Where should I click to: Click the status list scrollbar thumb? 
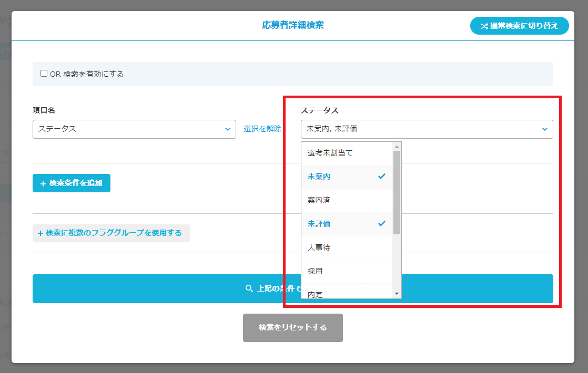tap(397, 192)
